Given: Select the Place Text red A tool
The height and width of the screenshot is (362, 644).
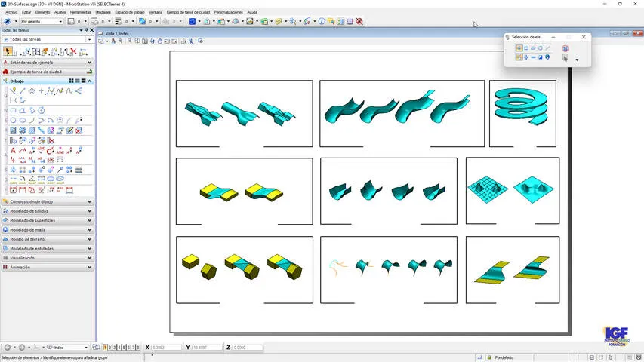Looking at the screenshot, I should click(x=13, y=151).
